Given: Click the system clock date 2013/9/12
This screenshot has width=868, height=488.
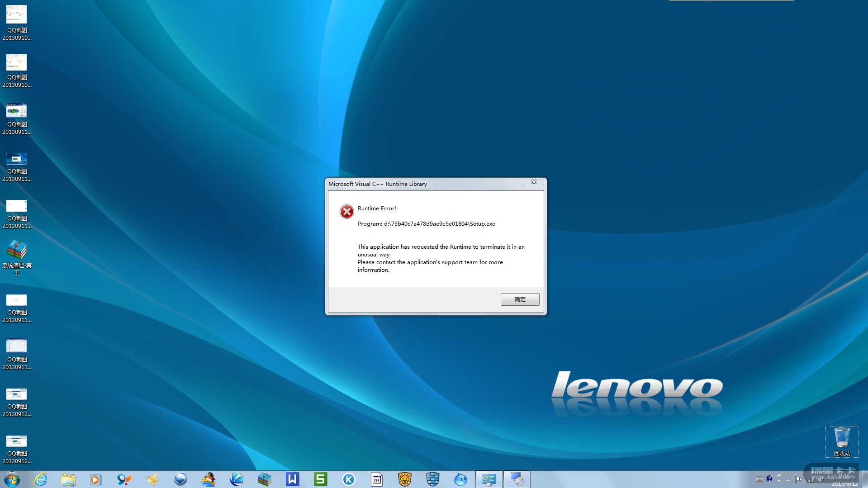Looking at the screenshot, I should pos(844,484).
